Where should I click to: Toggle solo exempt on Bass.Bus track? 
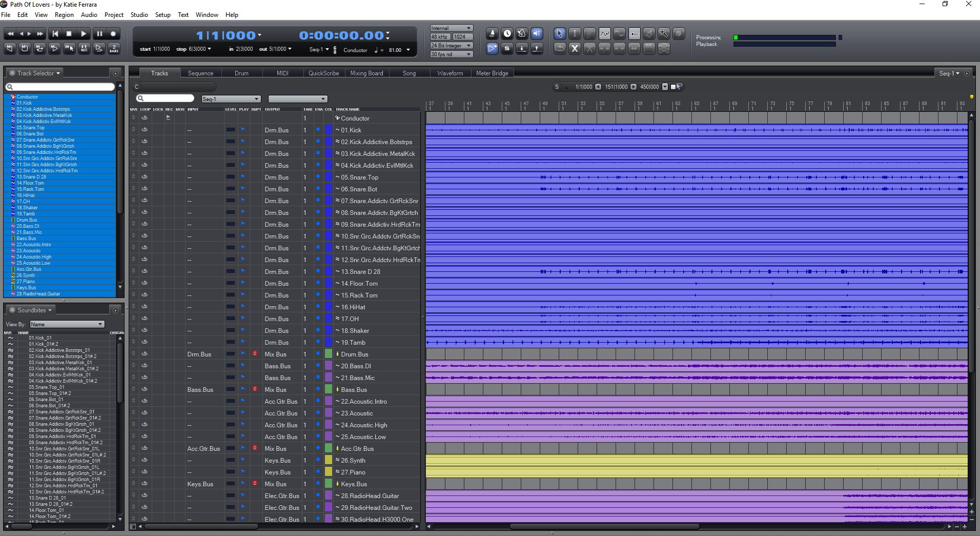(255, 389)
